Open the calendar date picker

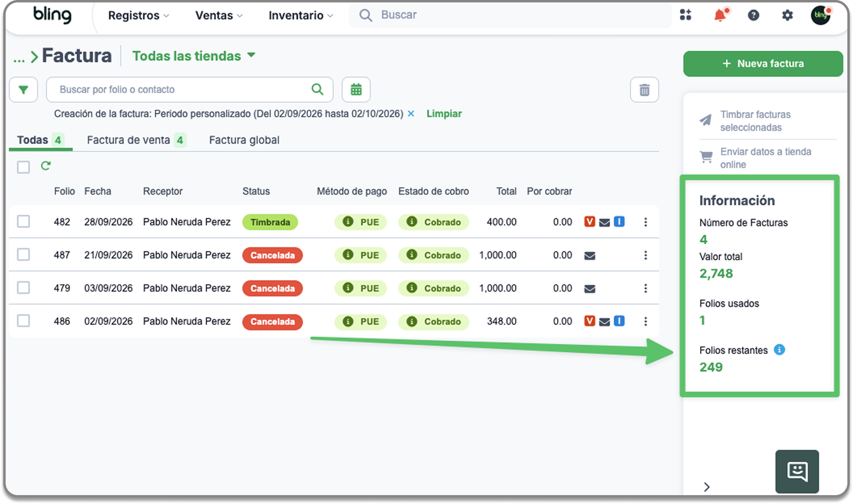[356, 90]
